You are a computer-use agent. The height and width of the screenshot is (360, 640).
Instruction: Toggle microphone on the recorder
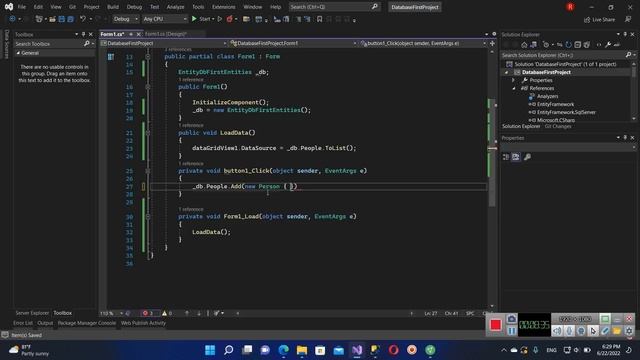coord(569,331)
